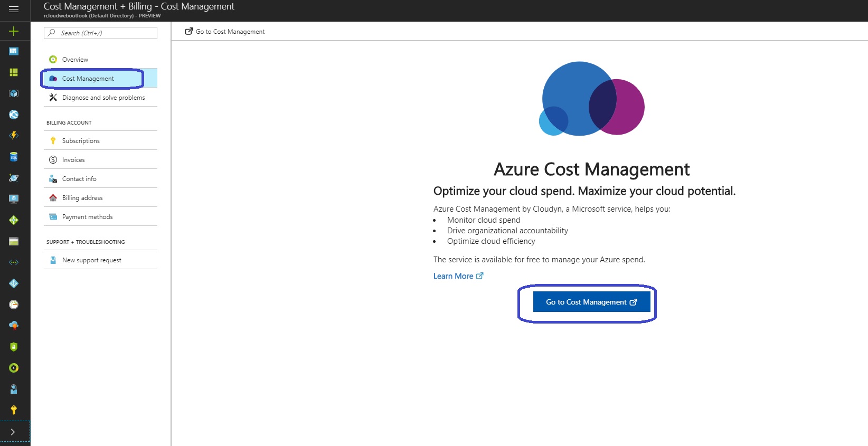Click the Search (Ctrl+/) box

pyautogui.click(x=100, y=33)
